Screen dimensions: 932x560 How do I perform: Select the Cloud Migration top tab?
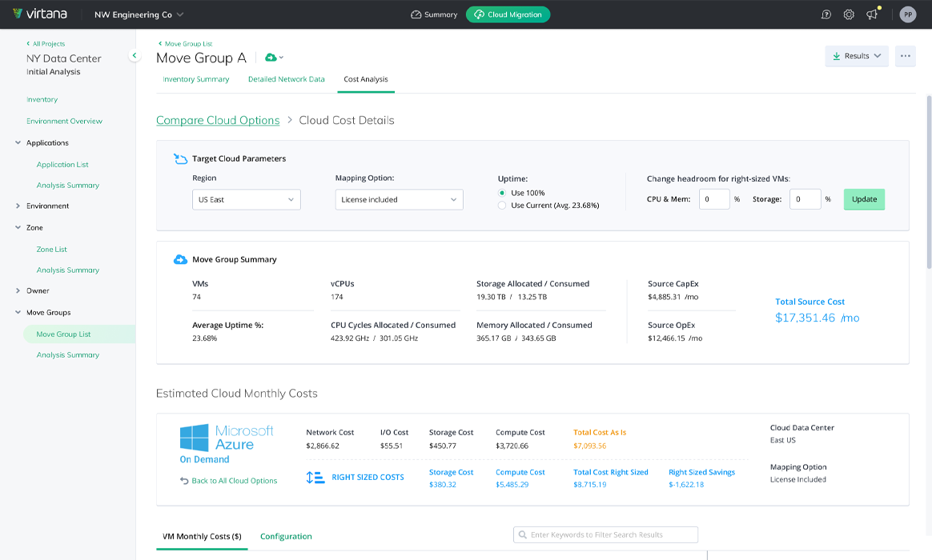[508, 14]
